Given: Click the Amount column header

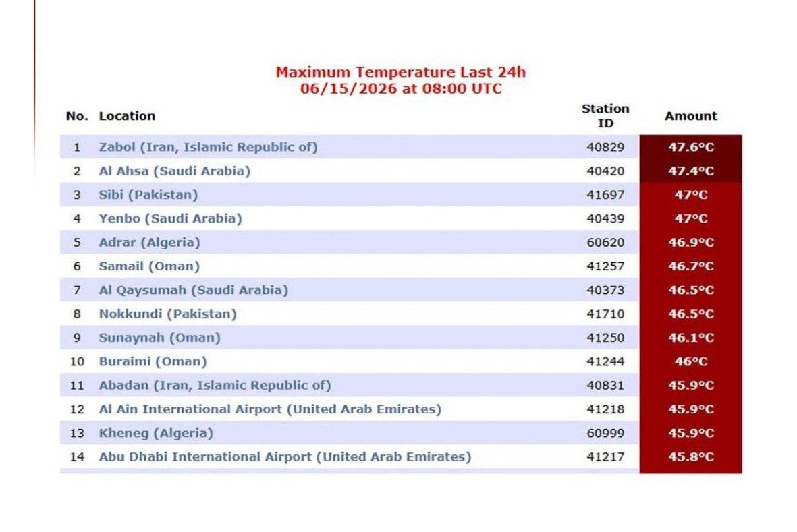Looking at the screenshot, I should pyautogui.click(x=691, y=116).
